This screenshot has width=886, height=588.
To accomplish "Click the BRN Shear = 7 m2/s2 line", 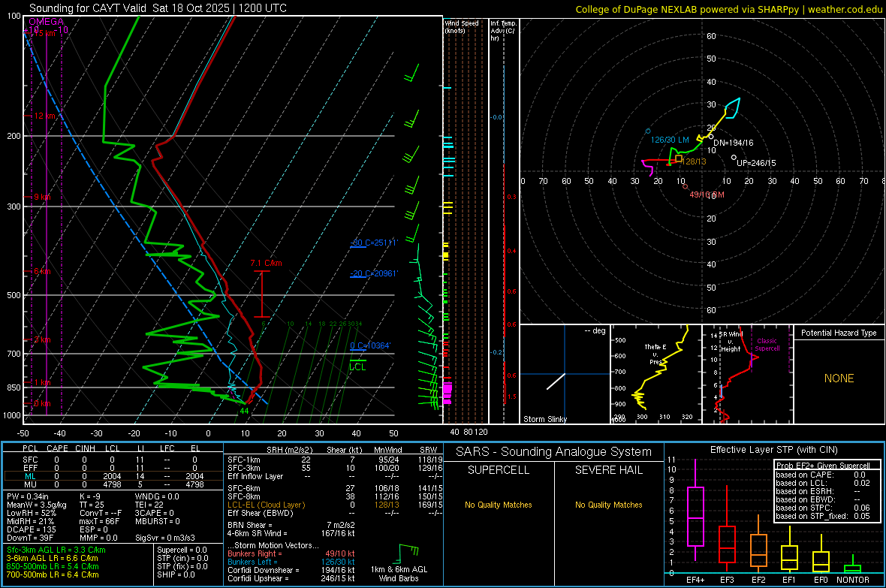I will (x=291, y=525).
